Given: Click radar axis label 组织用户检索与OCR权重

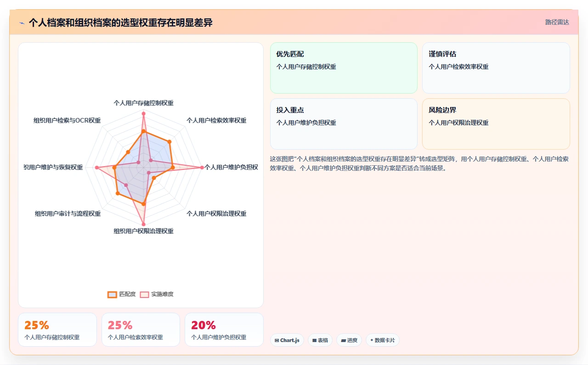Looking at the screenshot, I should click(67, 121).
